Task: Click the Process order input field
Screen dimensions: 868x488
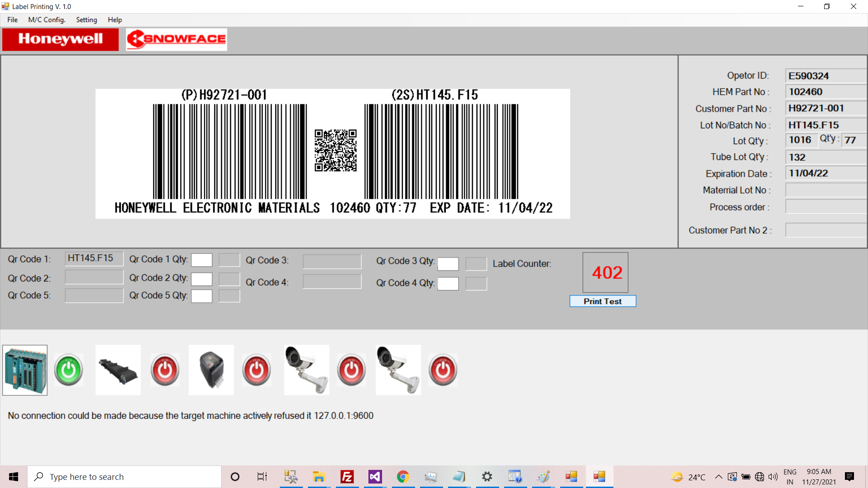Action: pos(826,207)
